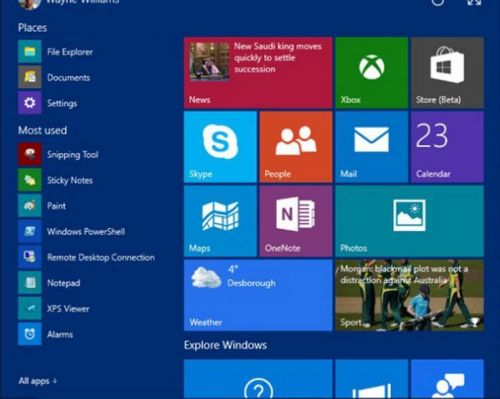Open the Maps tile
Screen dimensions: 500x399
(x=220, y=221)
